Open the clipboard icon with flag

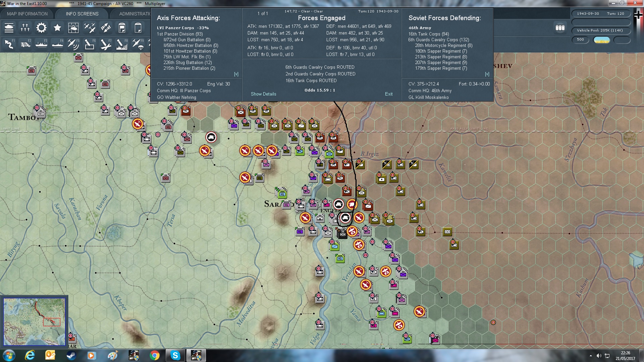click(x=122, y=28)
